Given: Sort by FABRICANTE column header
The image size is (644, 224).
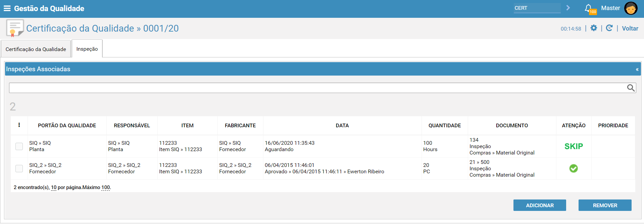Looking at the screenshot, I should tap(240, 125).
